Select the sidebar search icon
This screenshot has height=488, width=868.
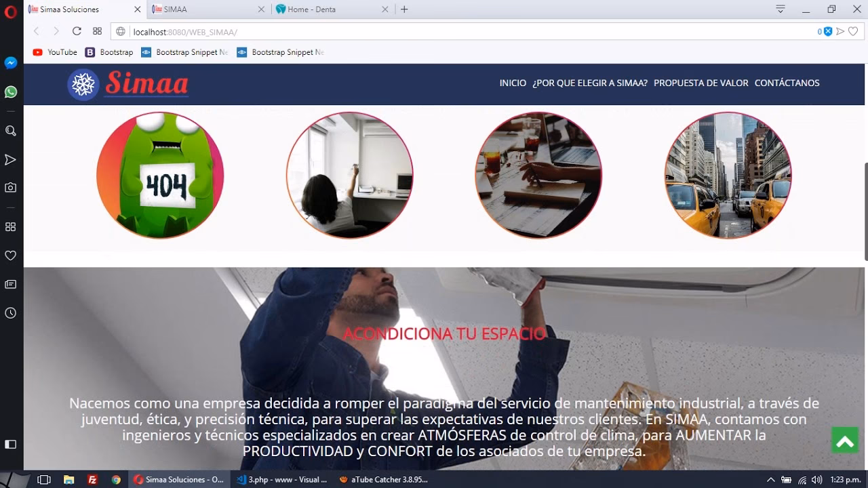point(9,130)
